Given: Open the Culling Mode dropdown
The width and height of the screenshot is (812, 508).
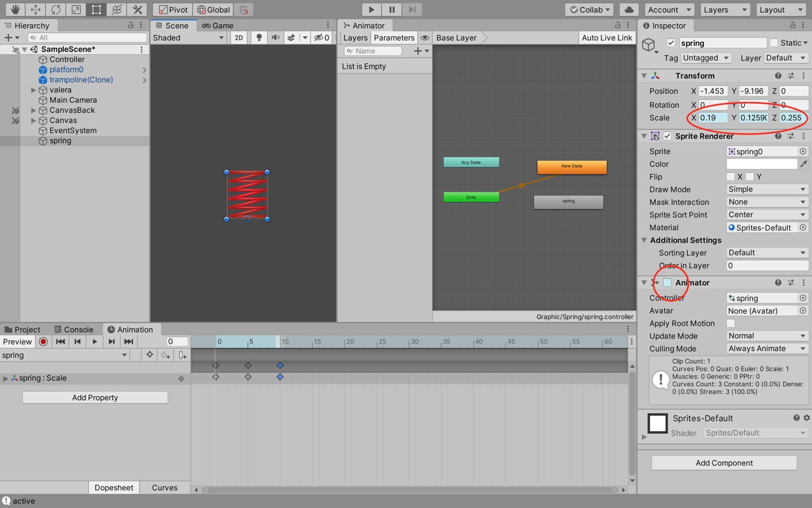Looking at the screenshot, I should (768, 349).
